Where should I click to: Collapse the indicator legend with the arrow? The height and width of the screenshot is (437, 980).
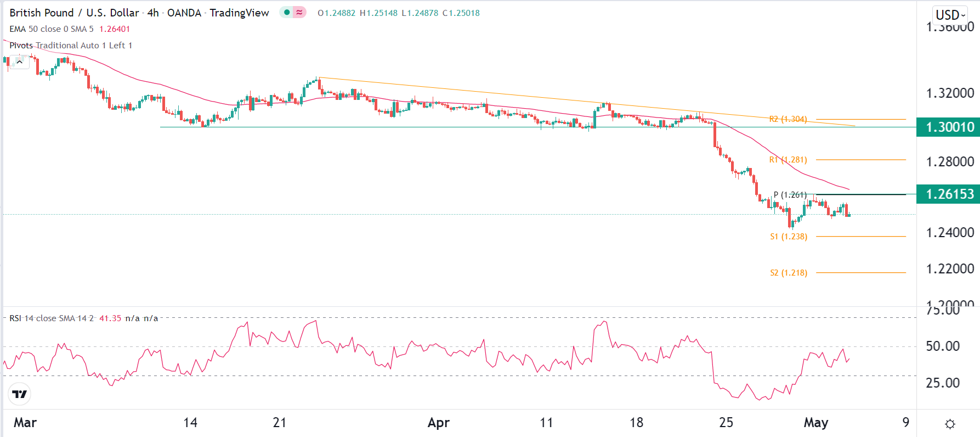tap(19, 62)
